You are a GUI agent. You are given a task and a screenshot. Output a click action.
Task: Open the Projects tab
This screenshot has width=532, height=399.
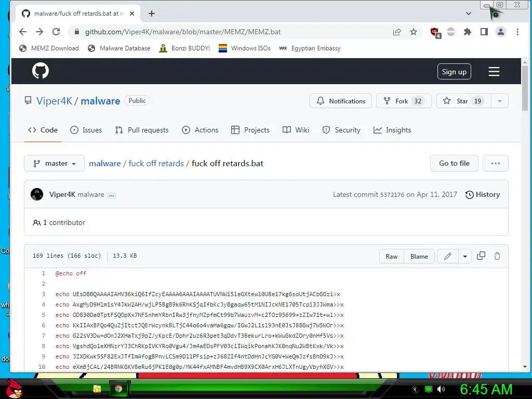[250, 130]
